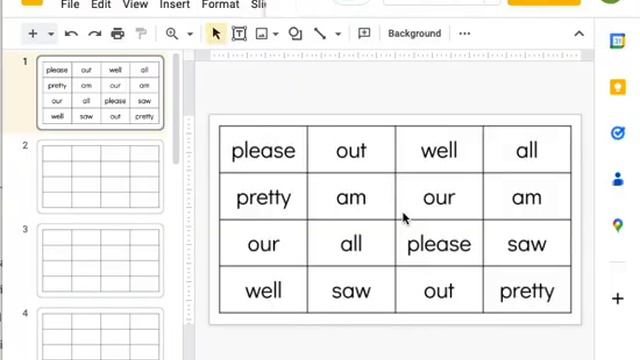This screenshot has height=360, width=640.
Task: Click the 'pretty' cell in second row
Action: coord(264,197)
